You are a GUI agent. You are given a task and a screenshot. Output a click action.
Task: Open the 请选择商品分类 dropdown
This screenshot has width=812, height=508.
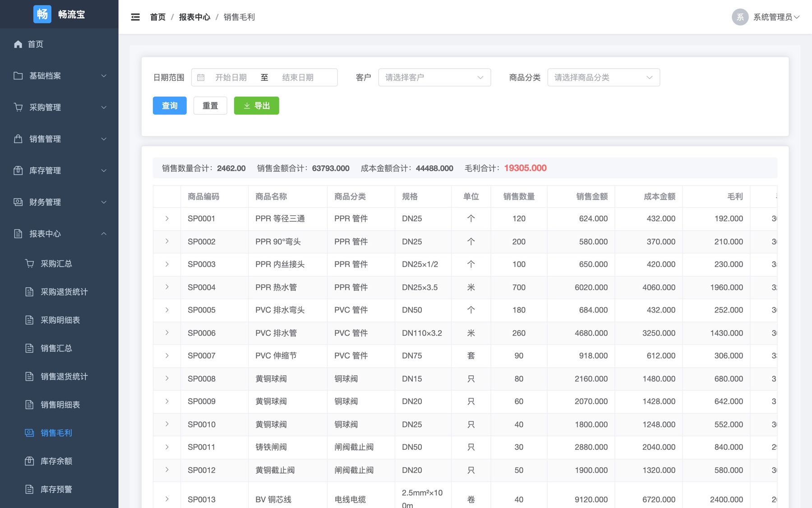604,77
